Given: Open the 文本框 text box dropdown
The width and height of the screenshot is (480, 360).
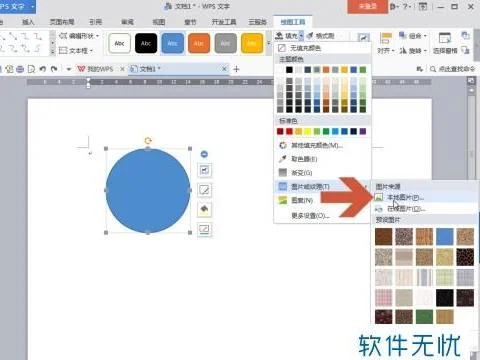Looking at the screenshot, I should 76,51.
